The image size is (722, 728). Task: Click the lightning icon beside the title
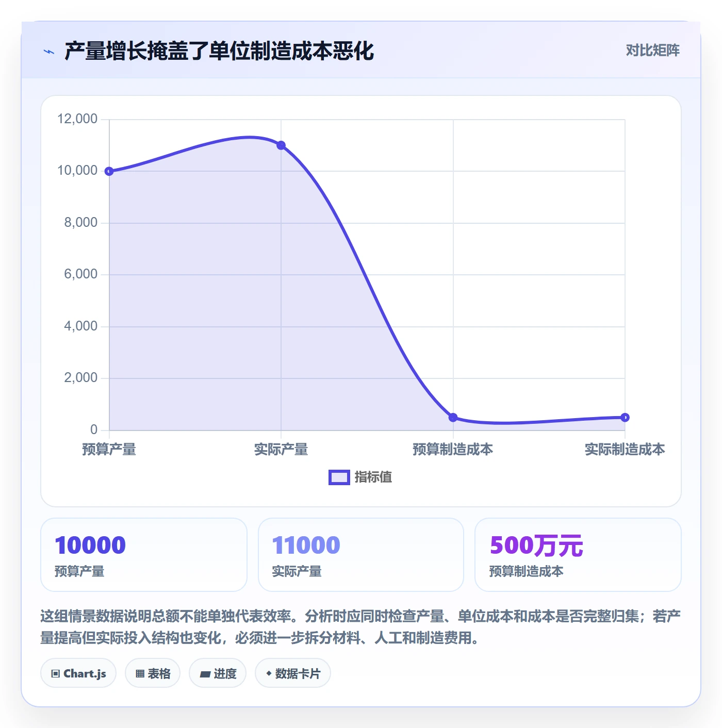coord(49,52)
